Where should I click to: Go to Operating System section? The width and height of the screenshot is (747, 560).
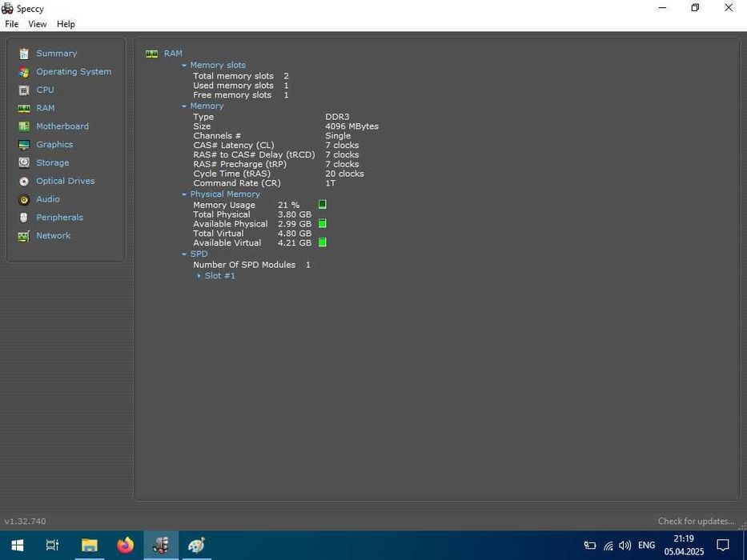pos(74,71)
